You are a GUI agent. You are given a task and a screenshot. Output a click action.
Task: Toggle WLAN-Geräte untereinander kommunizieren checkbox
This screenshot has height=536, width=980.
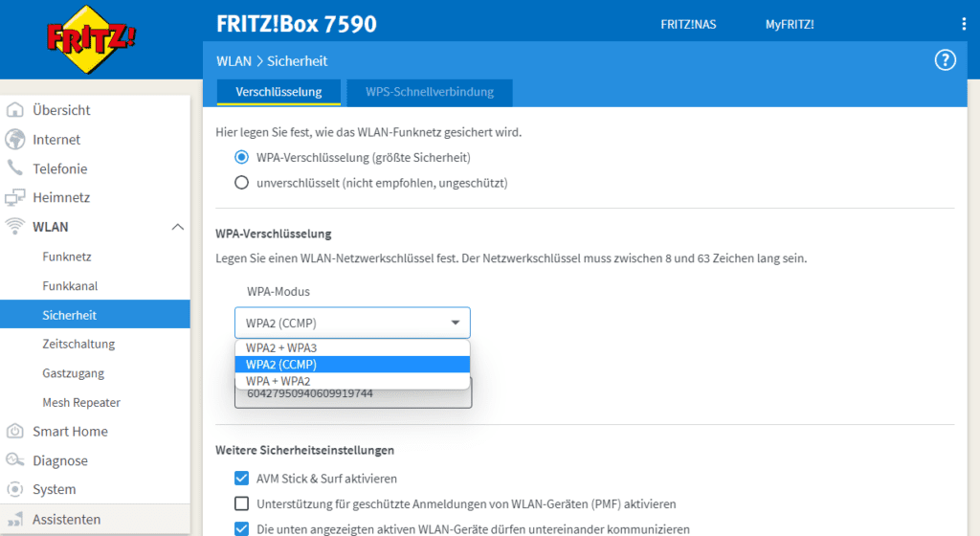click(x=241, y=528)
